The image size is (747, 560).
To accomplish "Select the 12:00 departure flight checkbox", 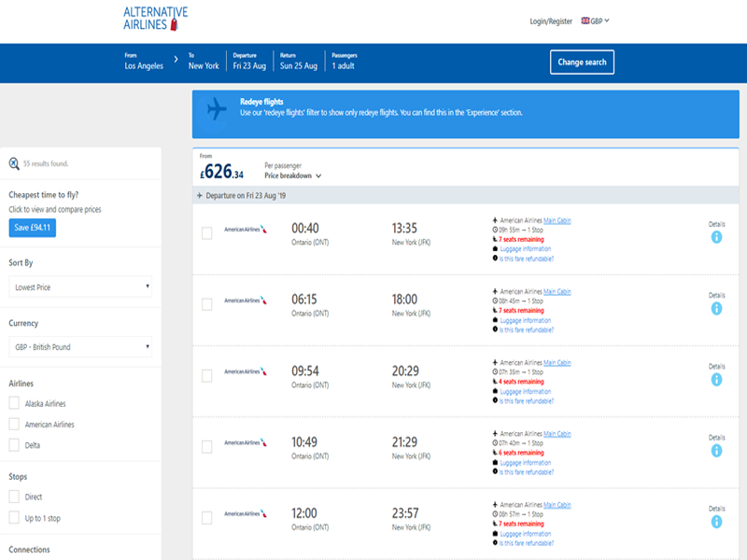I will click(x=206, y=518).
